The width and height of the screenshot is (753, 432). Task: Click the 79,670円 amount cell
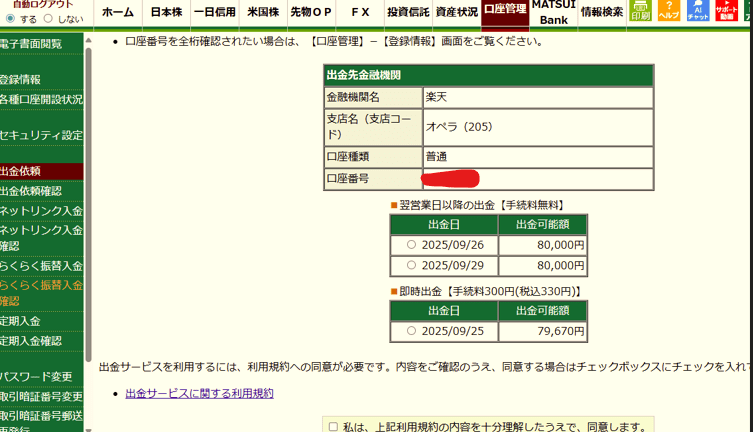pos(543,331)
